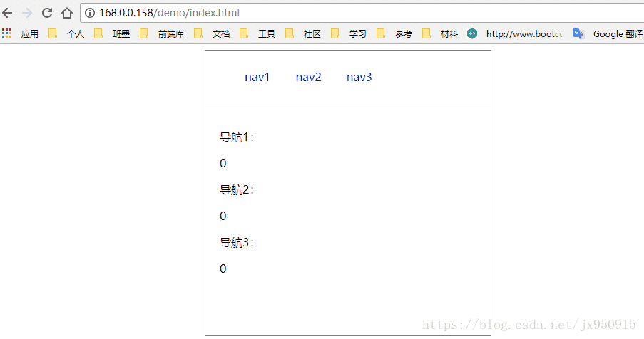Image resolution: width=644 pixels, height=339 pixels.
Task: Click the nav2 link
Action: pyautogui.click(x=308, y=77)
